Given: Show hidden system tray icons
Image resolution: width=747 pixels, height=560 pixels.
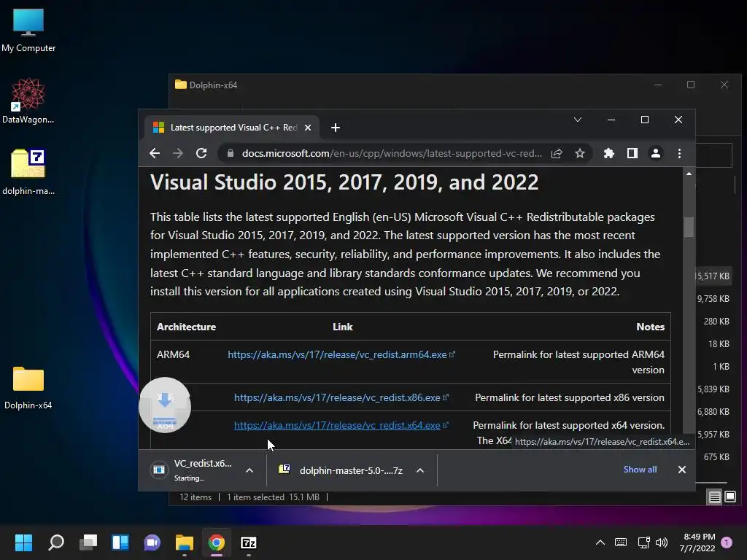Looking at the screenshot, I should (x=600, y=542).
